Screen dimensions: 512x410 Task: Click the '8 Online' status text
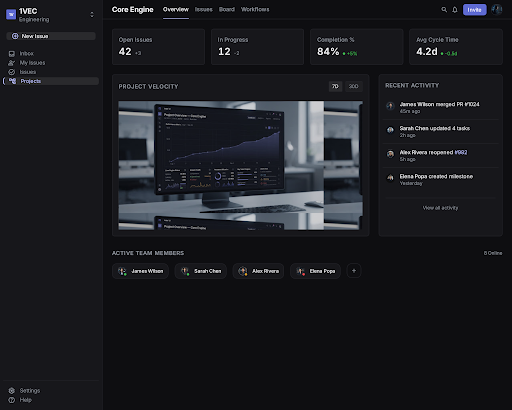pos(493,253)
